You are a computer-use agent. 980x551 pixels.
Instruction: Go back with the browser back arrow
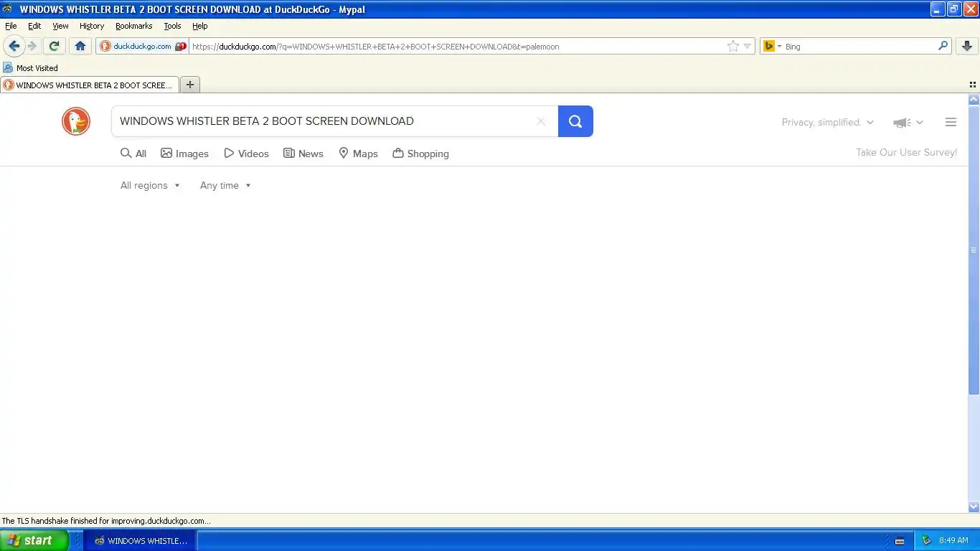14,46
